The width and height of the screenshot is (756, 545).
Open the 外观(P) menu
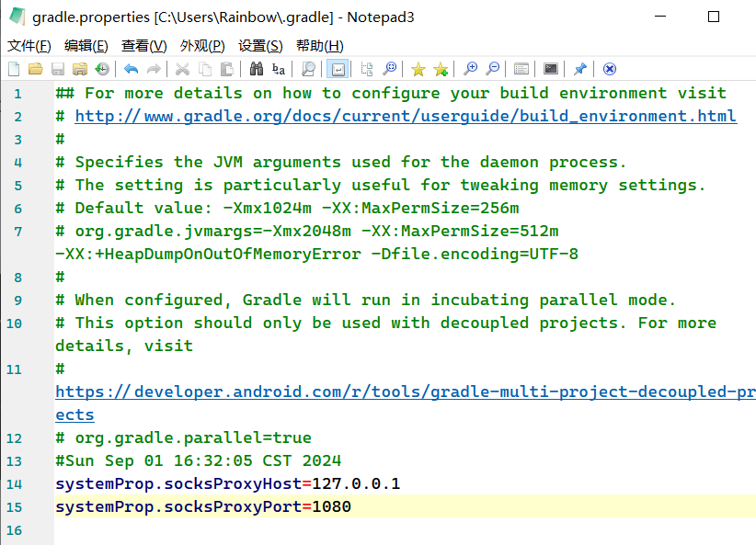pyautogui.click(x=202, y=46)
